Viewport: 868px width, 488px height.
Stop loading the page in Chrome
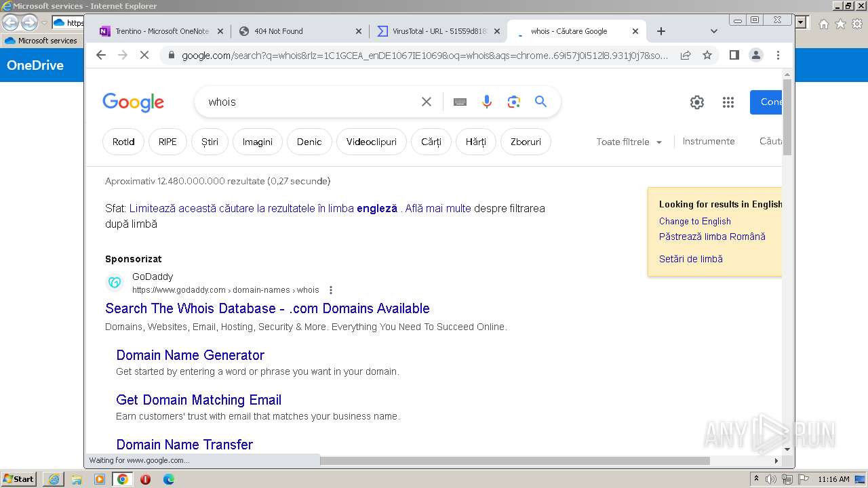click(x=144, y=55)
